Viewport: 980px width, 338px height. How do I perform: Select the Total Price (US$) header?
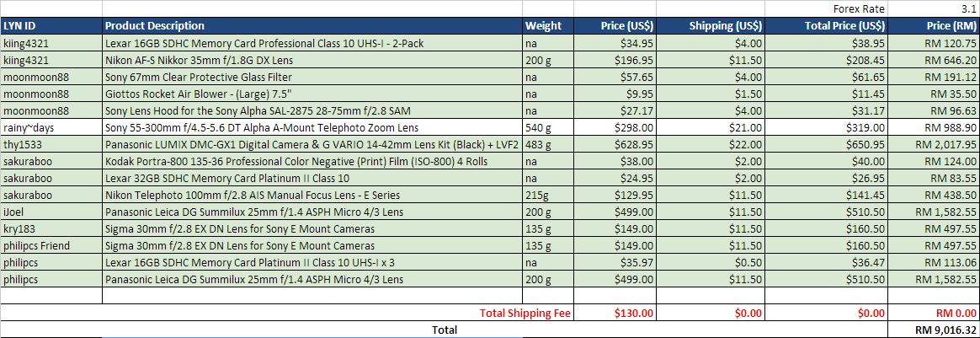click(x=828, y=25)
